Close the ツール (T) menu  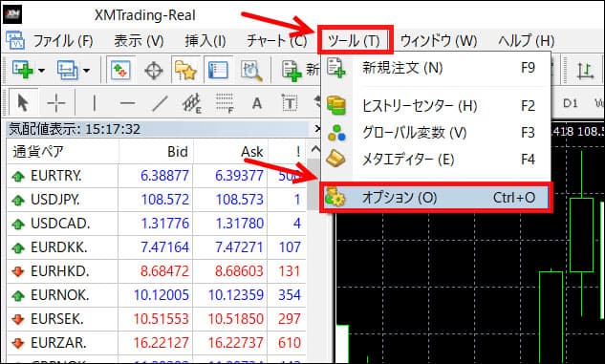(x=354, y=40)
